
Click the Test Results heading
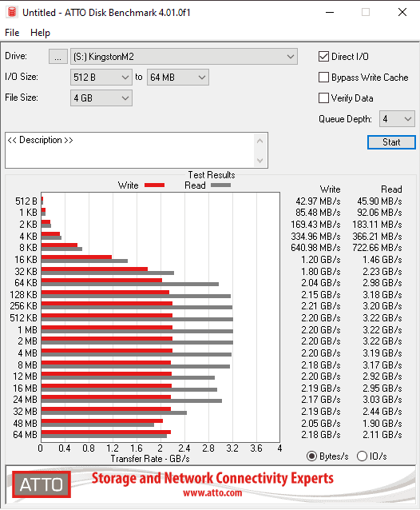click(212, 175)
